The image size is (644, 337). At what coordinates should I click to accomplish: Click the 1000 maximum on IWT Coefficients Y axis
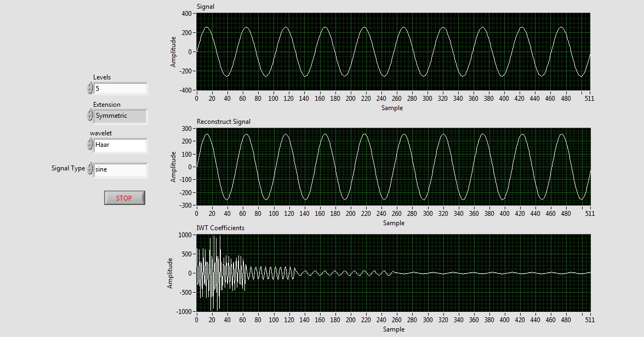tap(185, 235)
